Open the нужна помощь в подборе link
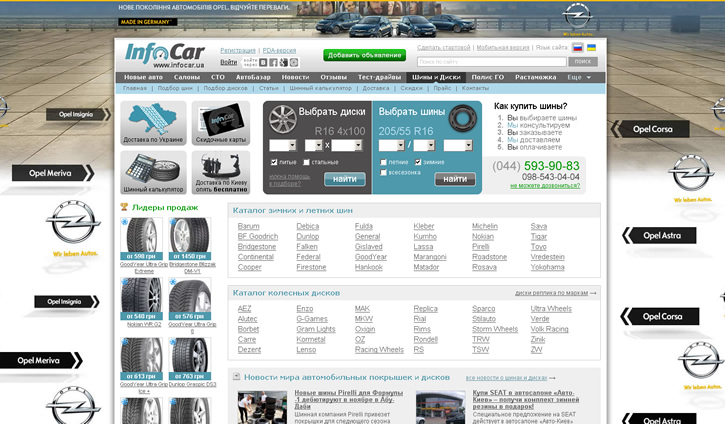The image size is (725, 424). [289, 180]
